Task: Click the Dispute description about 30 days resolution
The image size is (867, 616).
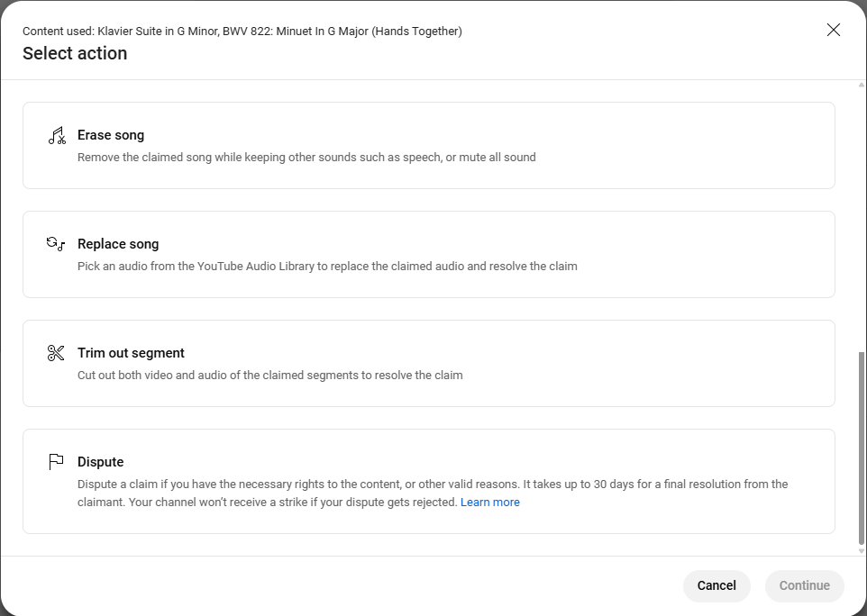Action: click(433, 485)
